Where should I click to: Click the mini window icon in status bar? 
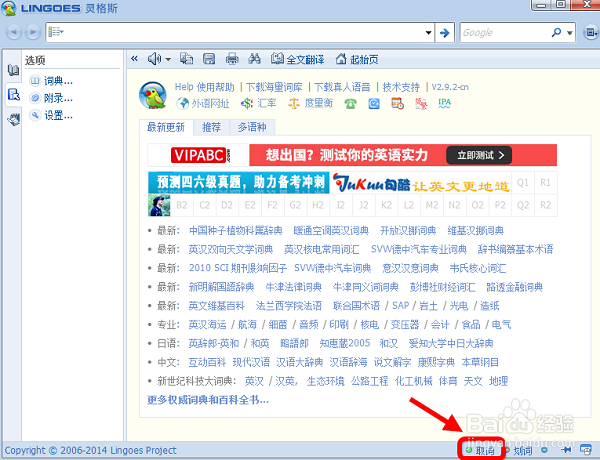[x=585, y=450]
